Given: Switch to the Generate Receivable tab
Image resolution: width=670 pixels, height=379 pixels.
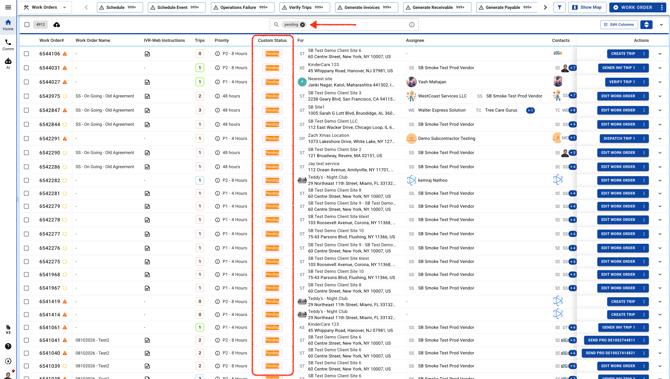Looking at the screenshot, I should tap(437, 7).
